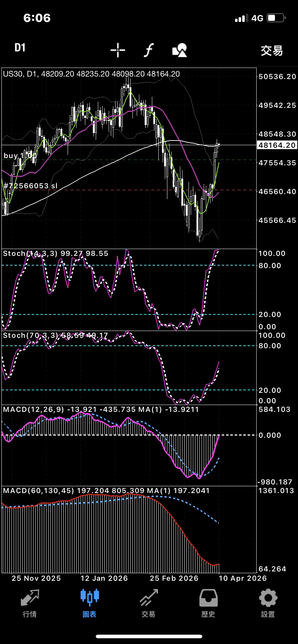The width and height of the screenshot is (298, 644).
Task: Tap the 交易 button in top bar
Action: click(x=272, y=51)
